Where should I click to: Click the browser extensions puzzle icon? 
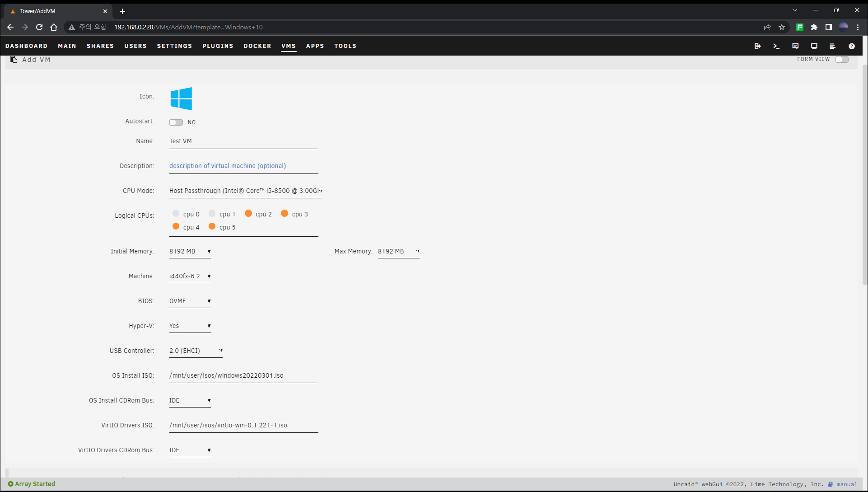point(814,27)
